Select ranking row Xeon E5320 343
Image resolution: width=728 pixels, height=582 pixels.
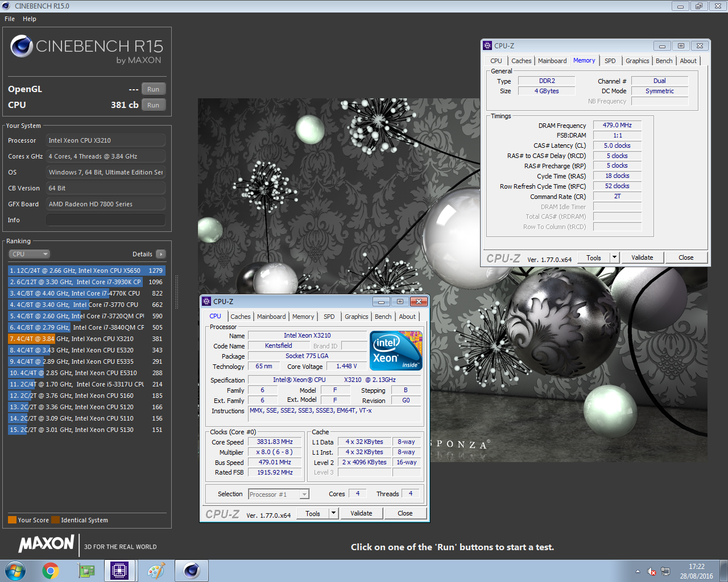click(86, 350)
